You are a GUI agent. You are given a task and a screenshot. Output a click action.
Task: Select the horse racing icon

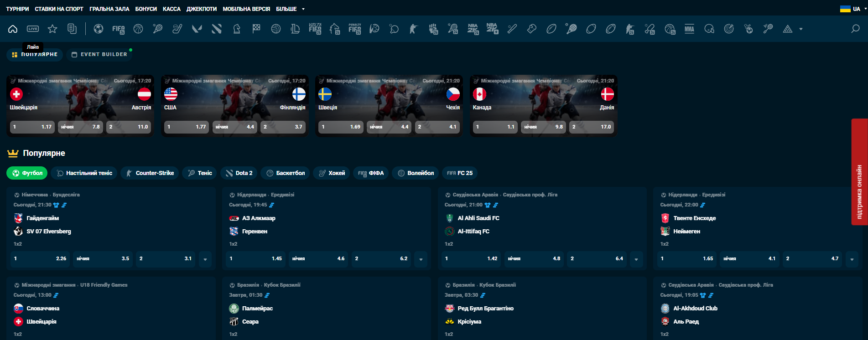point(335,29)
